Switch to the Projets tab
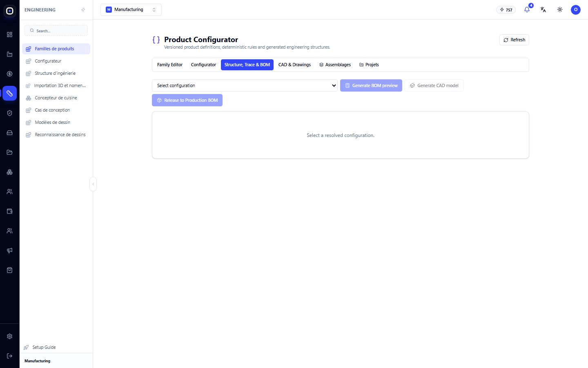Viewport: 588px width, 368px height. point(369,65)
